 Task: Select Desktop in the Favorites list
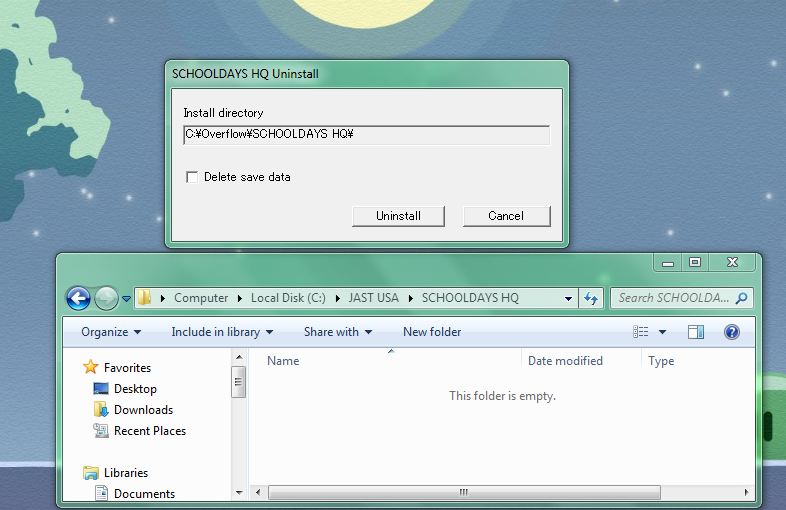[x=135, y=389]
